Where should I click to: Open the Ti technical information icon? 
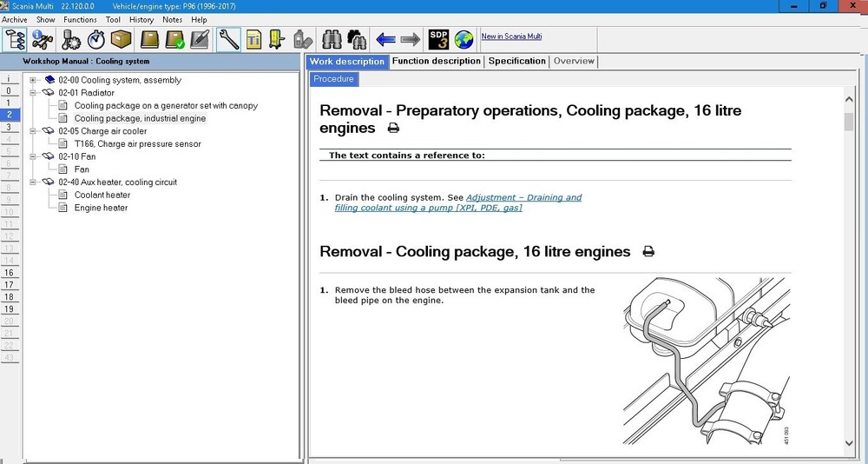tap(253, 39)
